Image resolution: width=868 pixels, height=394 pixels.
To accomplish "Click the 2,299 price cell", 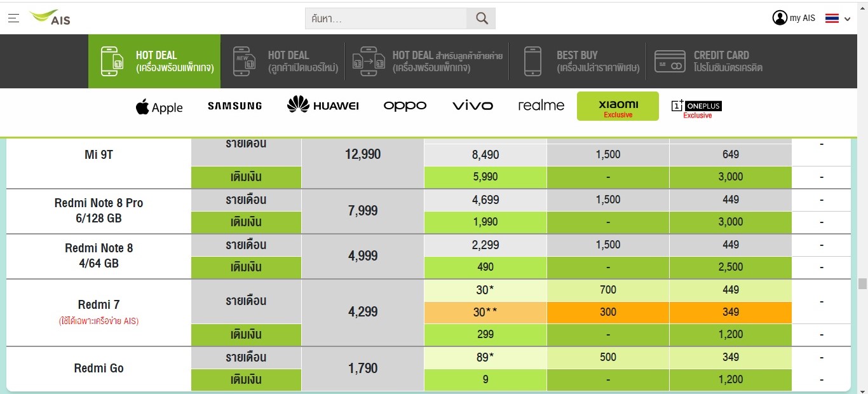I will 485,245.
